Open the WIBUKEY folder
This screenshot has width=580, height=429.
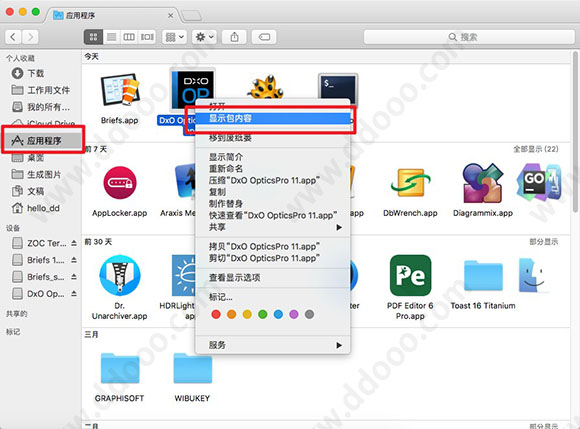pyautogui.click(x=192, y=368)
